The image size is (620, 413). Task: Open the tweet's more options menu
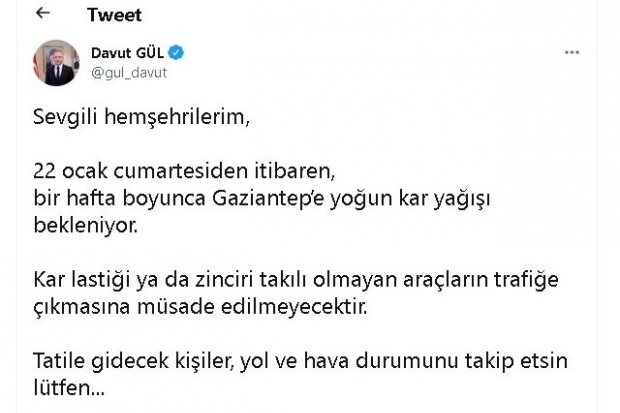571,50
